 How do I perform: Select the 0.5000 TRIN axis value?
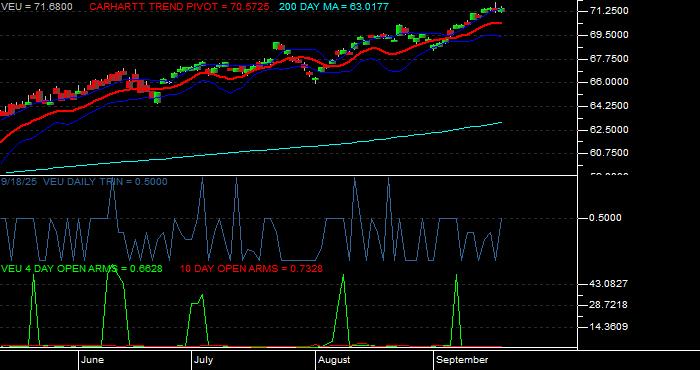coord(606,218)
